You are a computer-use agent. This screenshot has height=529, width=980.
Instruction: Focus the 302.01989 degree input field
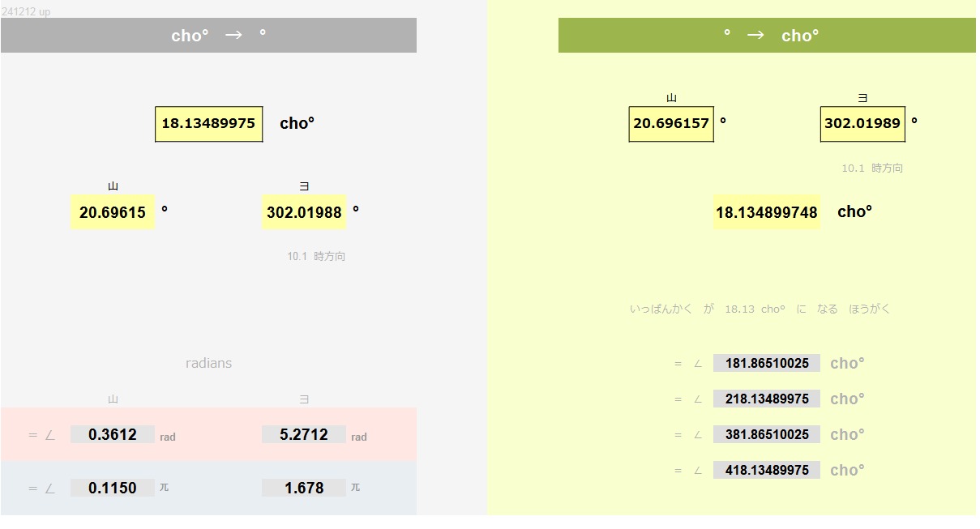point(862,124)
